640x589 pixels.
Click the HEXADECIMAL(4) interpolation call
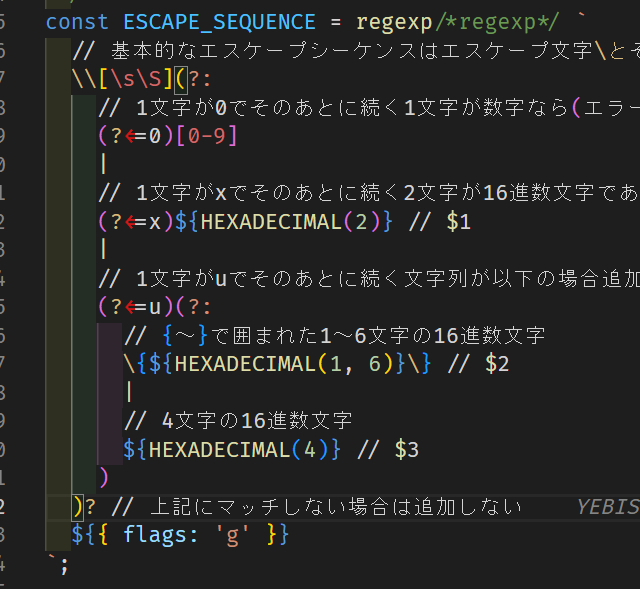[232, 449]
